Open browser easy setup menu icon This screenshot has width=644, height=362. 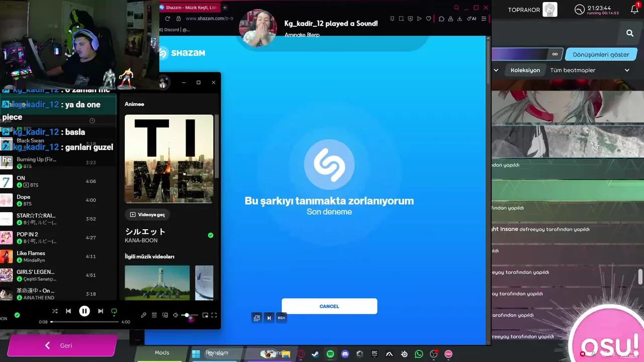pos(484,19)
